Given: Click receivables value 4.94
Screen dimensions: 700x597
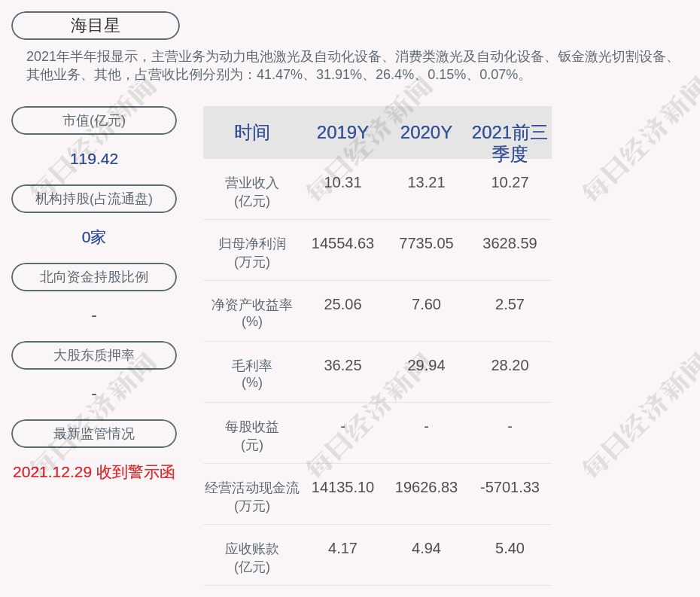Looking at the screenshot, I should 426,548.
